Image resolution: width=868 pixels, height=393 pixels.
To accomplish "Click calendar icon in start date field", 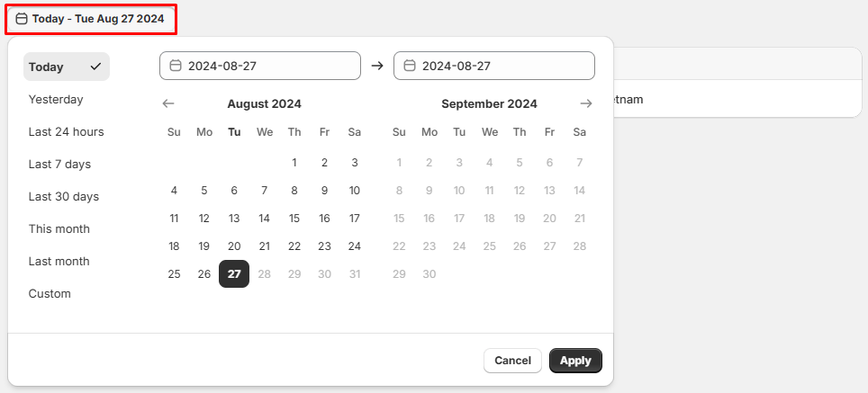I will coord(176,66).
